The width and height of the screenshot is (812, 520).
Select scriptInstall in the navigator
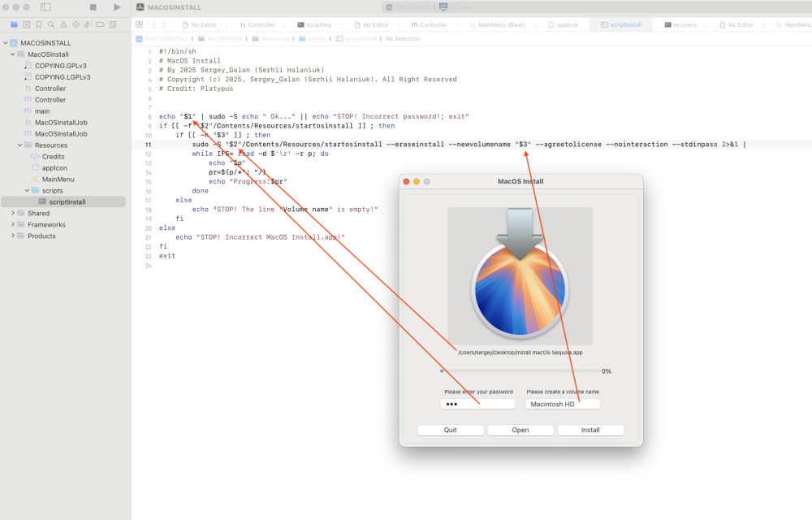coord(63,202)
